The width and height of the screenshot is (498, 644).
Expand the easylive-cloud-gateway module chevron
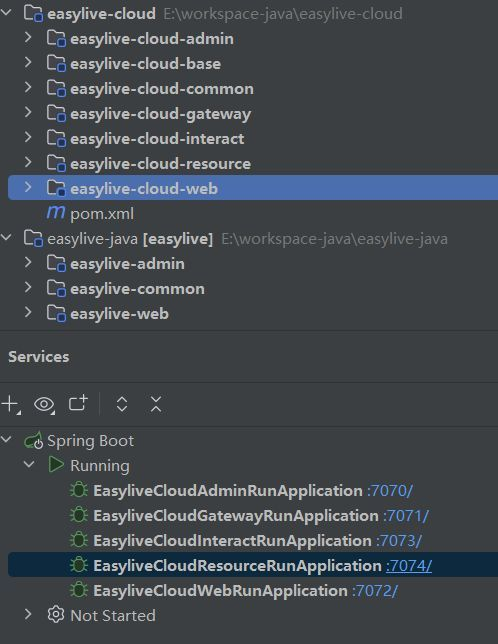coord(28,113)
